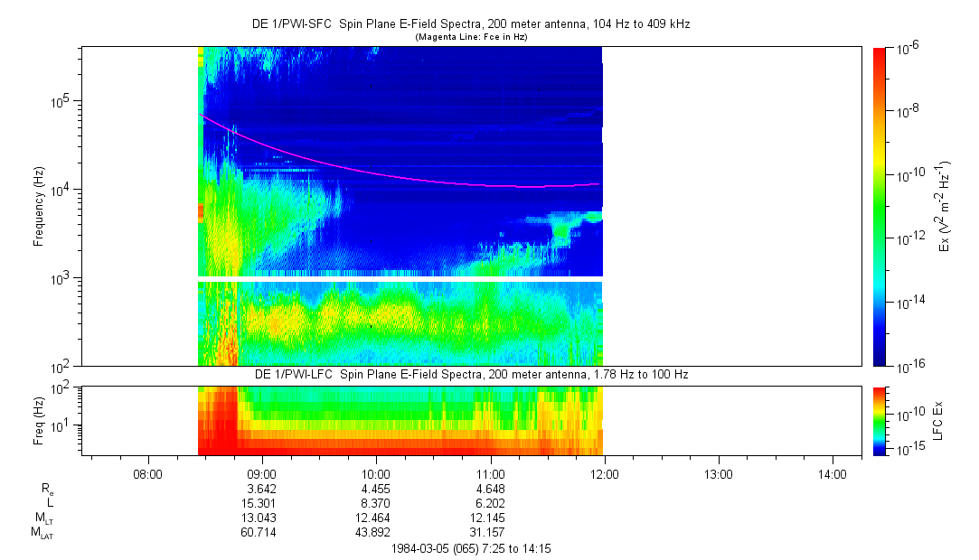Screen dimensions: 979x560
Task: Click the L value 8.370
Action: click(x=375, y=502)
